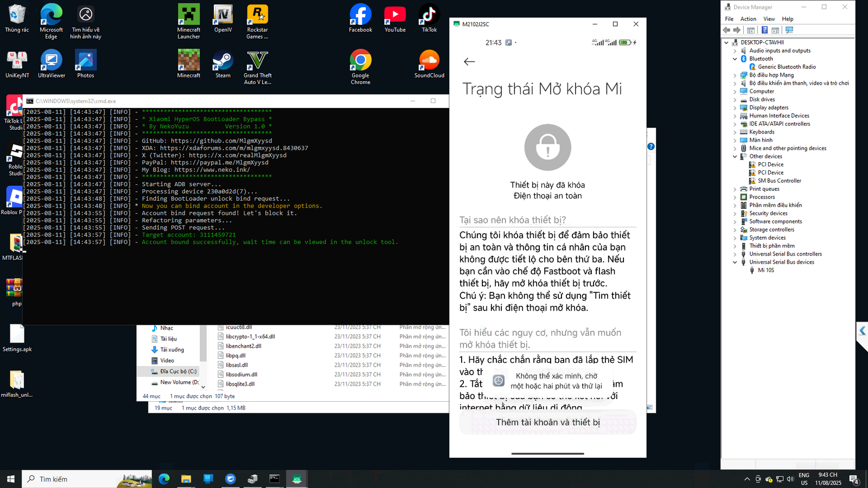868x488 pixels.
Task: Open the Action menu in Device Manager
Action: [748, 19]
